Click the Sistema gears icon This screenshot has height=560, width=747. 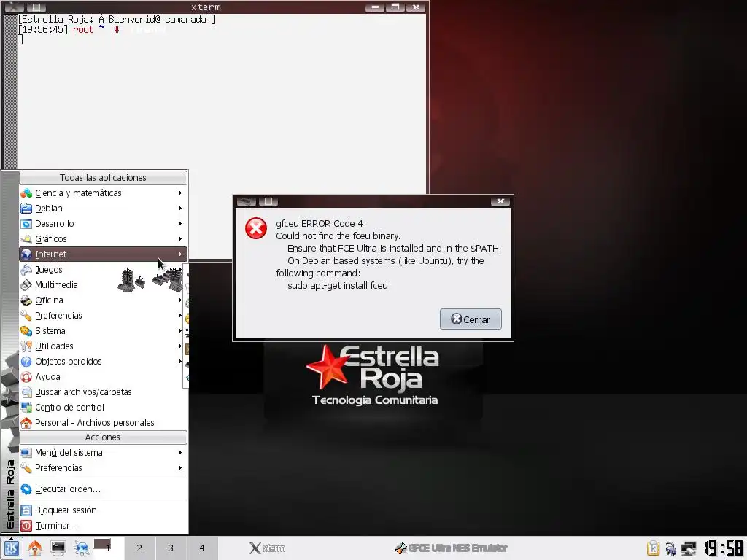point(26,331)
